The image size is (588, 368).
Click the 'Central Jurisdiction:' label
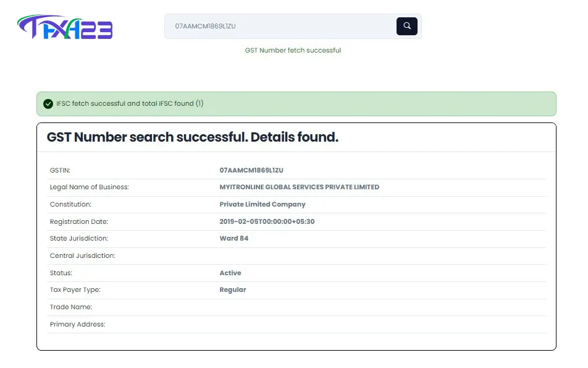click(x=82, y=255)
